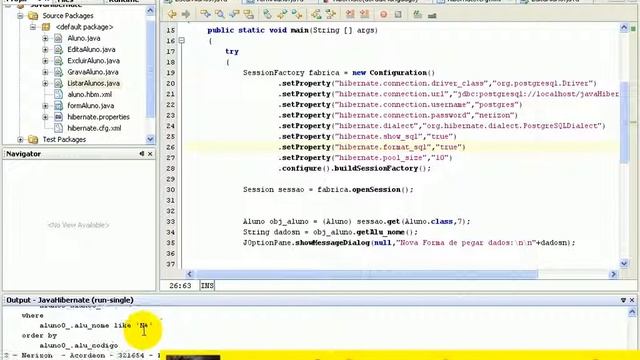
Task: Select aluno.hbm.xml in the project tree
Action: point(89,94)
